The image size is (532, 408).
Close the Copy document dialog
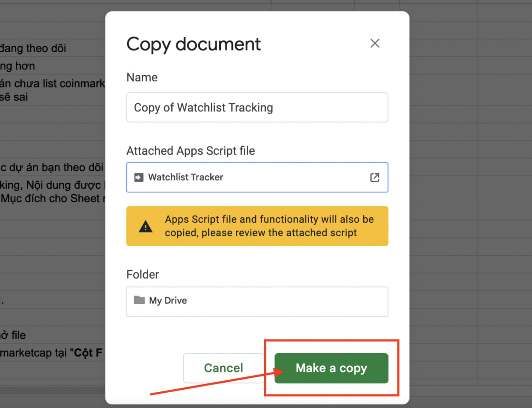[x=375, y=43]
